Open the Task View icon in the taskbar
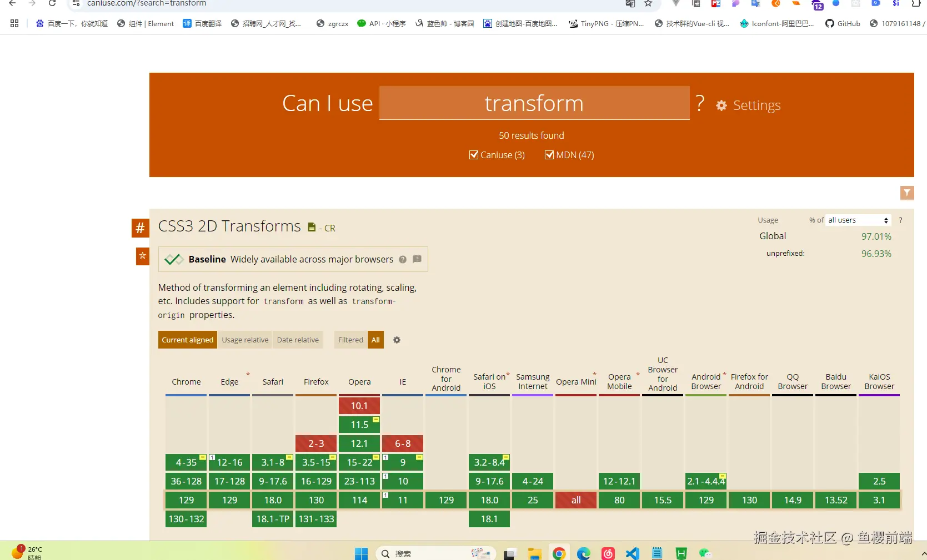Screen dimensions: 927x560 click(x=510, y=553)
